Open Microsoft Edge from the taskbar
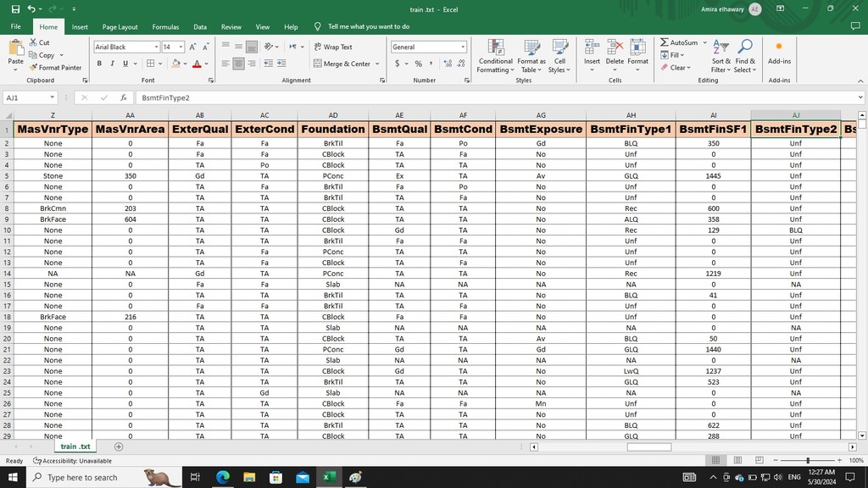868x488 pixels. click(x=223, y=477)
